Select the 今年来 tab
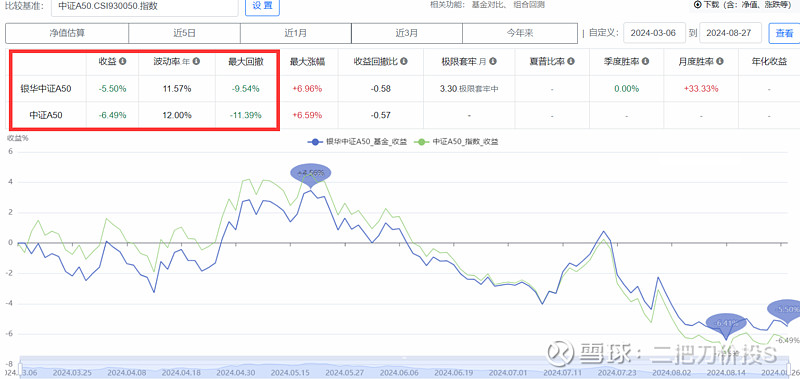This screenshot has width=800, height=379. point(519,33)
